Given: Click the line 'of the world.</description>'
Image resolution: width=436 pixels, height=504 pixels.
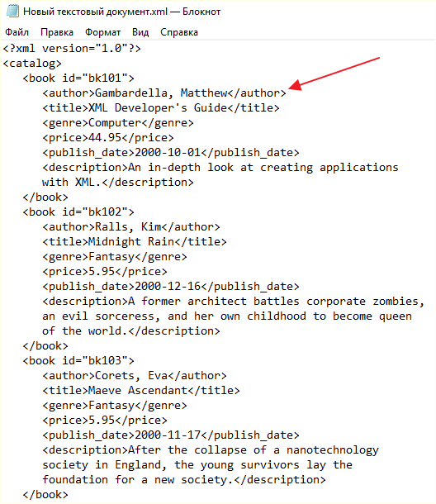Looking at the screenshot, I should (131, 331).
